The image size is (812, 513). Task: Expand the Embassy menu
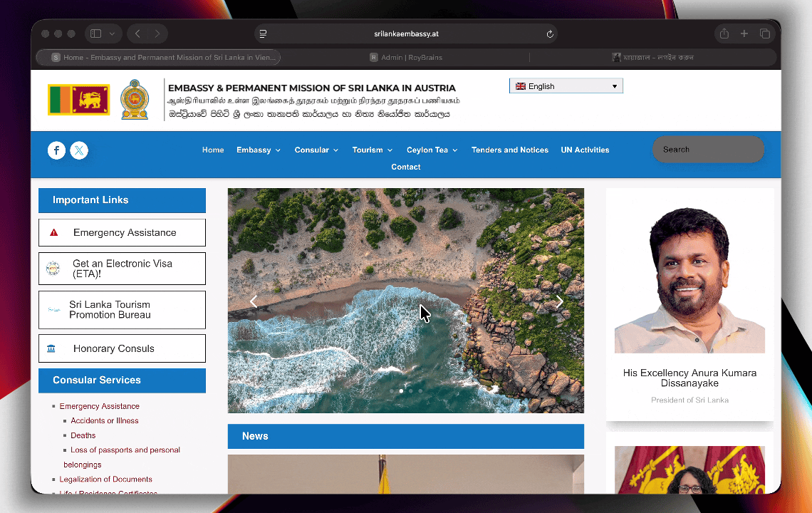(x=259, y=150)
